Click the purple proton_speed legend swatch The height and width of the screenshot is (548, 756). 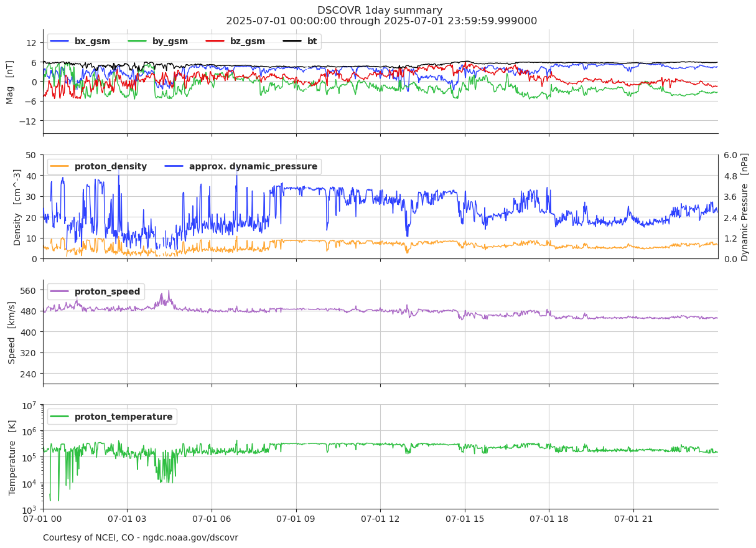click(x=59, y=292)
